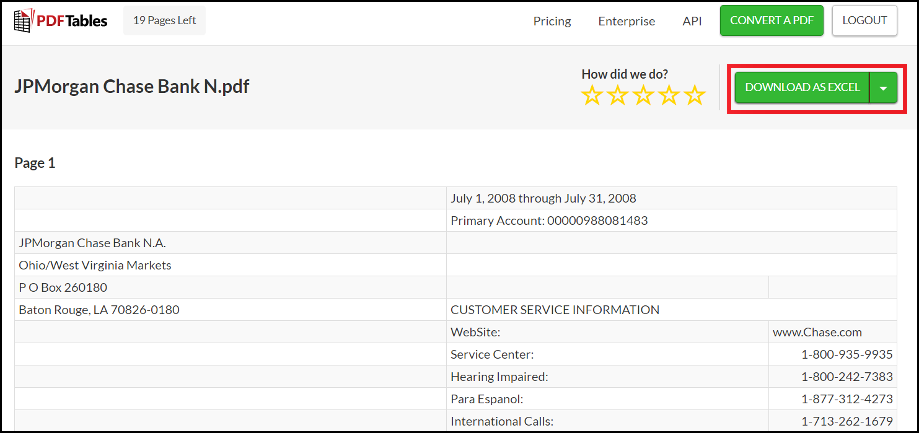
Task: Click Download as Excel button
Action: tap(802, 88)
